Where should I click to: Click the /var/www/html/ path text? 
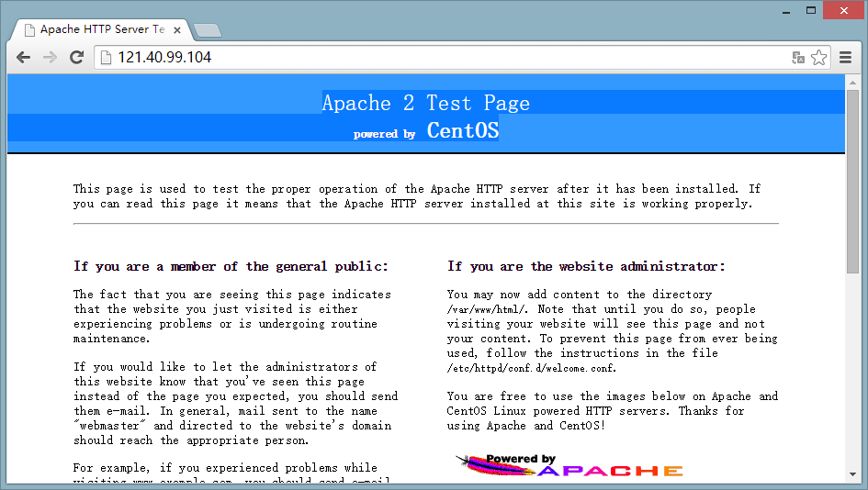point(487,310)
